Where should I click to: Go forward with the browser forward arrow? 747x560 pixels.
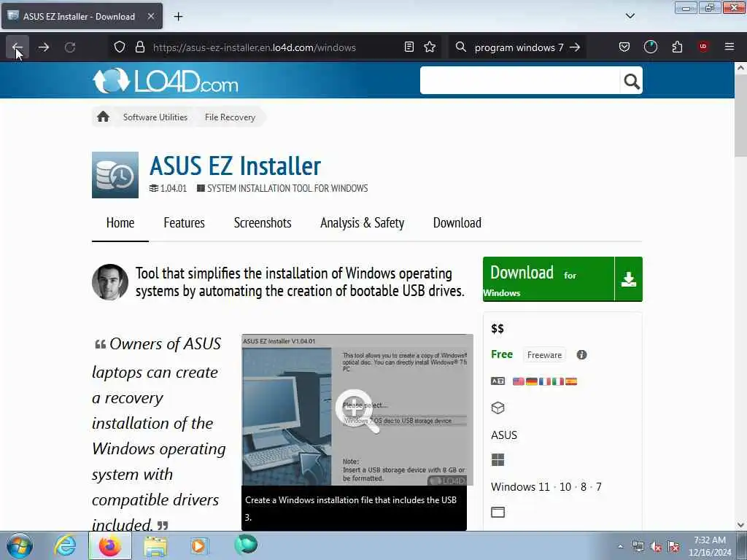(x=44, y=47)
